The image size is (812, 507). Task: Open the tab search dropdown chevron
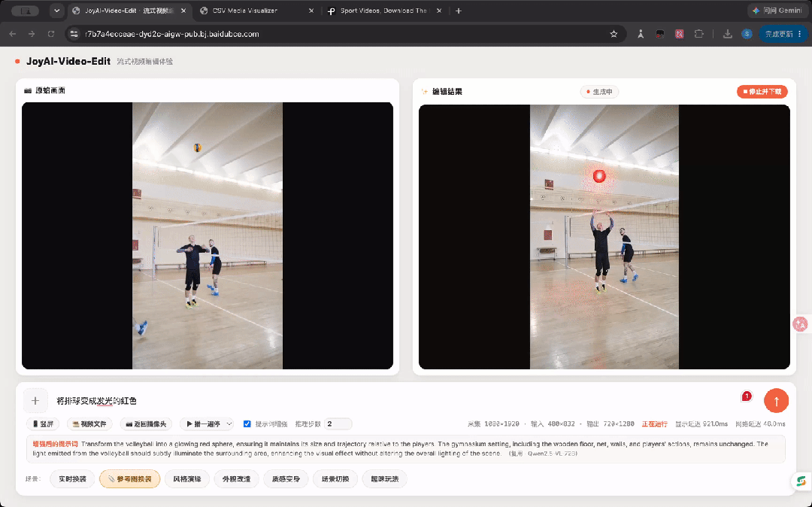(x=56, y=11)
